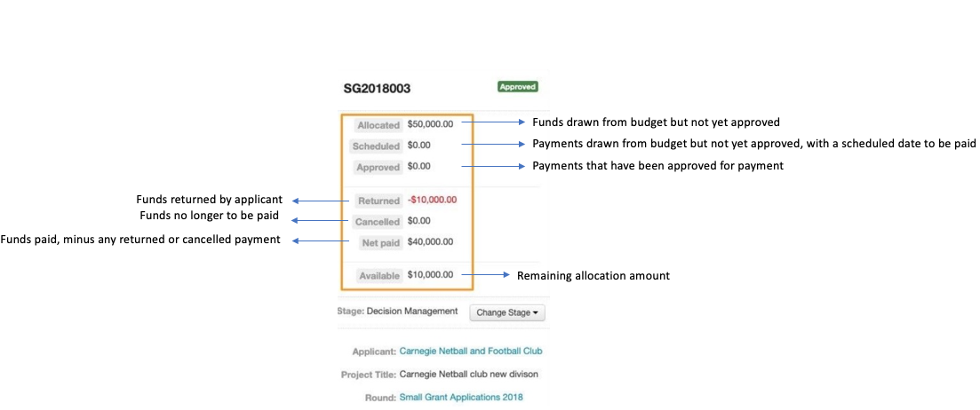The image size is (980, 410).
Task: Click the 'Funds returned by applicant' annotation
Action: [x=209, y=201]
